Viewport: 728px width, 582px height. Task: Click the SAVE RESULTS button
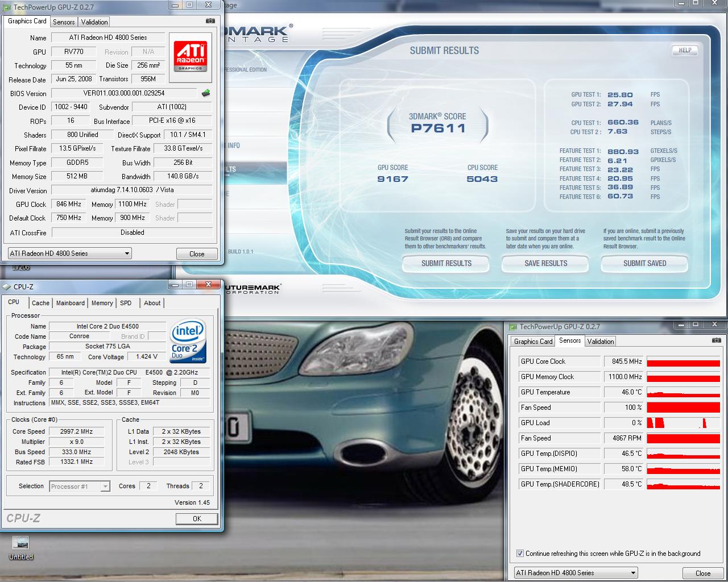545,263
